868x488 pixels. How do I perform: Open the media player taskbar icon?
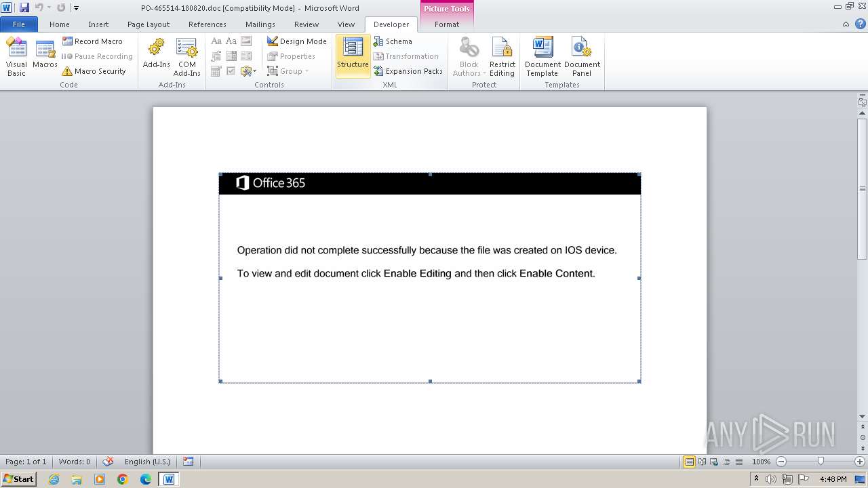100,479
